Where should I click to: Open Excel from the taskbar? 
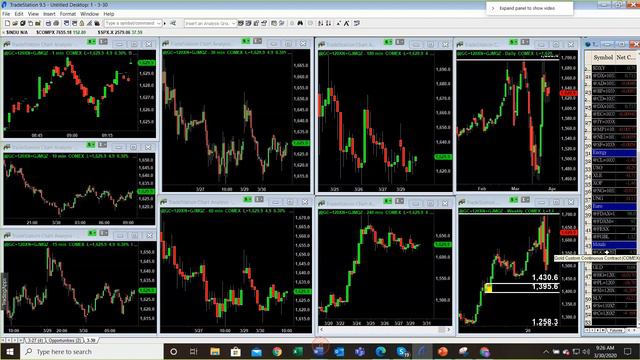(298, 351)
